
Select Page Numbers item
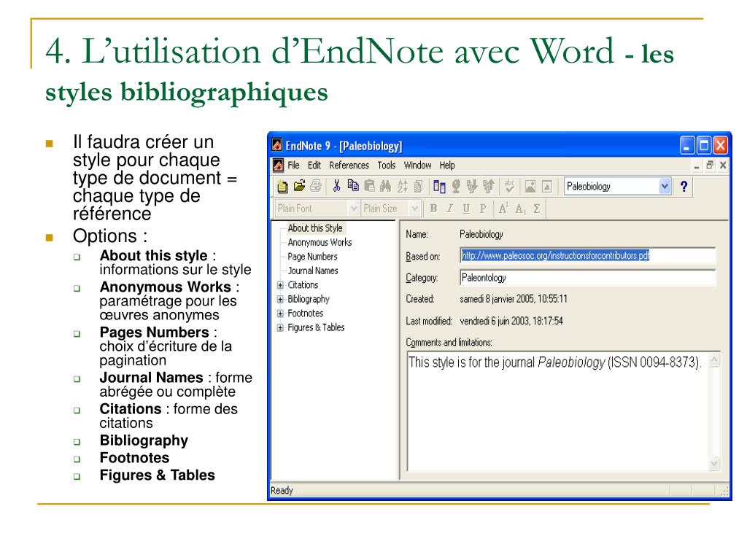coord(312,257)
